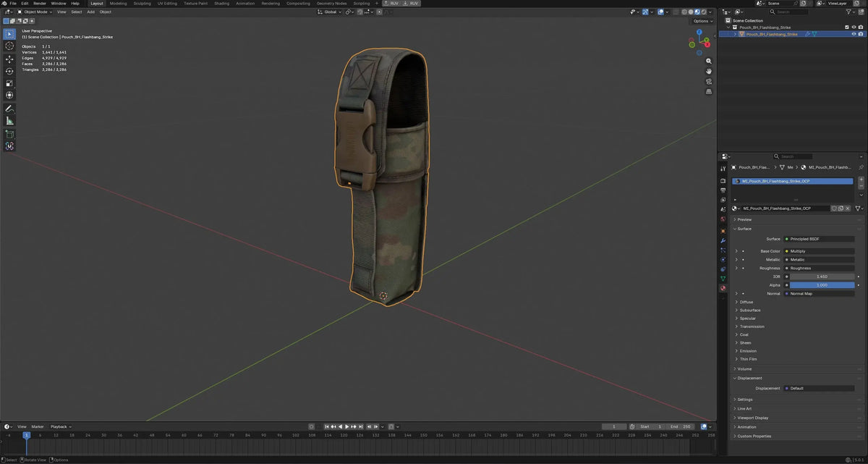Select the Cursor tool in the toolbar
Image resolution: width=868 pixels, height=464 pixels.
[9, 46]
